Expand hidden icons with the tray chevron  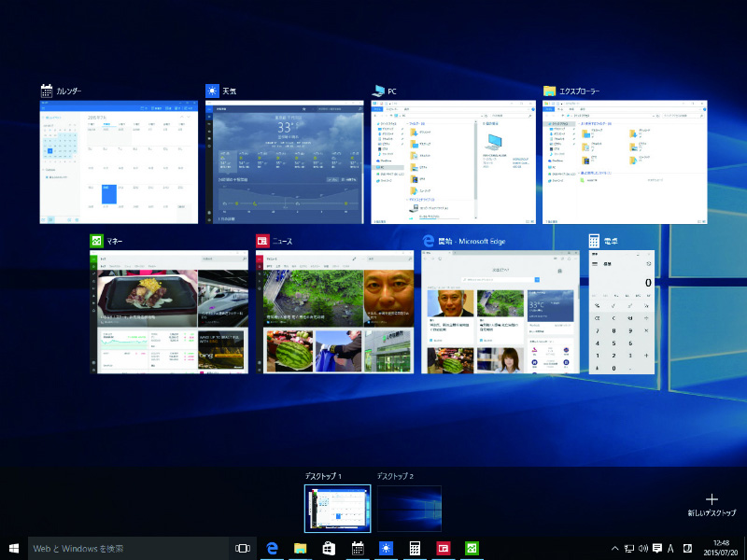(x=614, y=548)
